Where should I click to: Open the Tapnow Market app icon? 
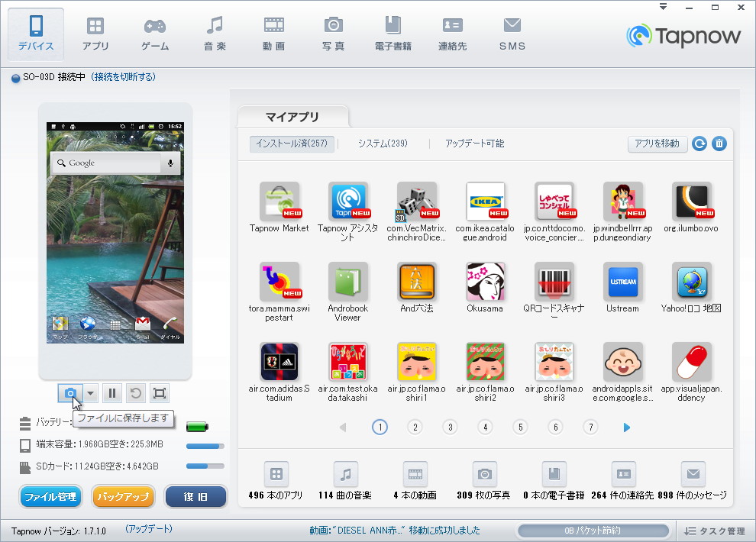click(279, 202)
